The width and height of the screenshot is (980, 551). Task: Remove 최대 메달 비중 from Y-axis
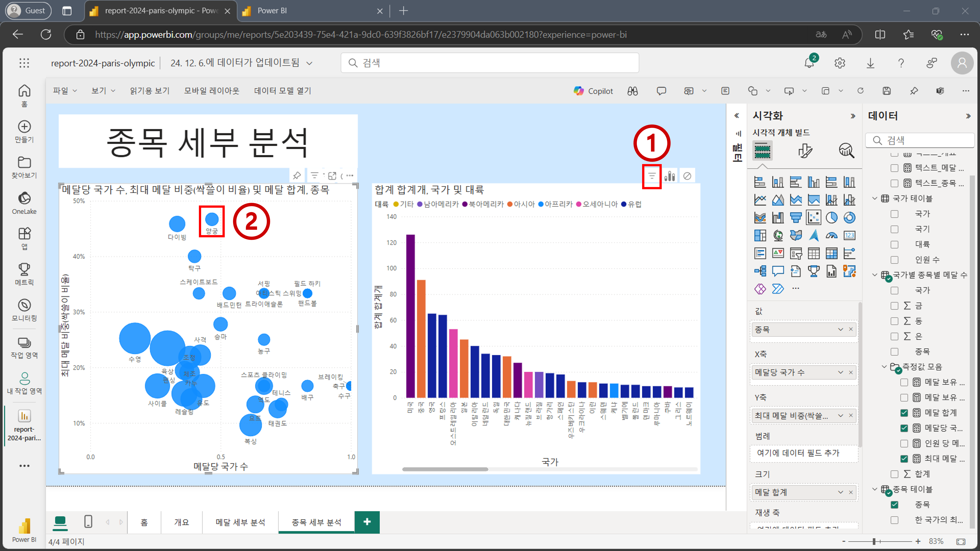click(x=851, y=415)
